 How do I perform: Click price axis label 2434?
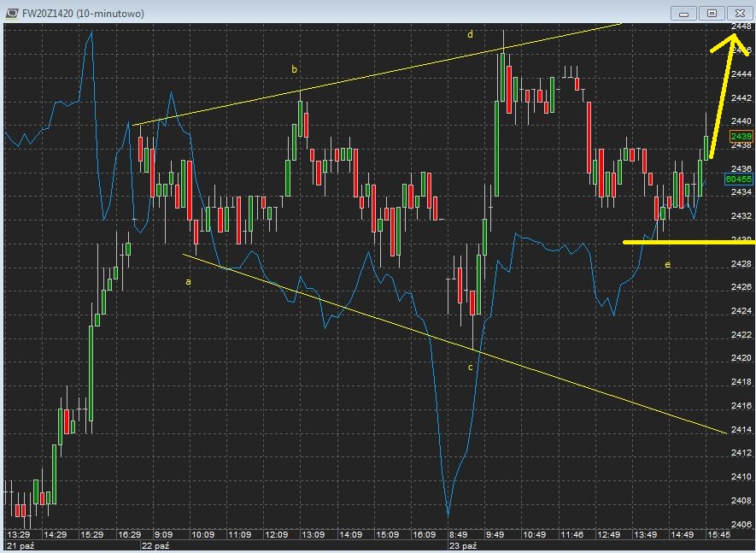tap(741, 192)
